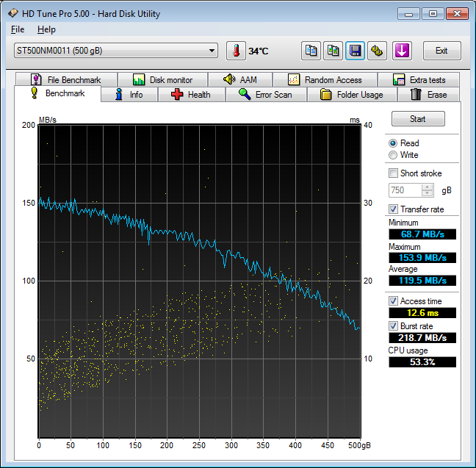This screenshot has width=476, height=468.
Task: Enable the Short stroke checkbox
Action: pos(393,173)
